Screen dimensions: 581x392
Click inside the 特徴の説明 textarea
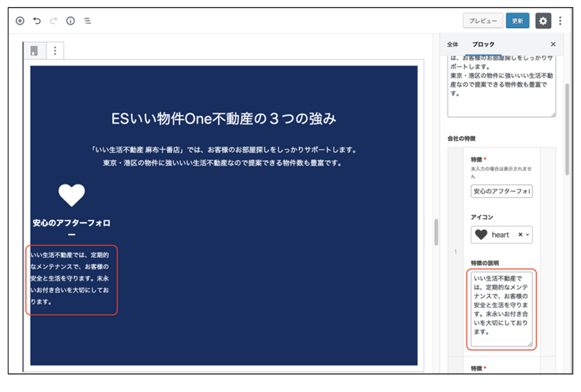point(501,308)
